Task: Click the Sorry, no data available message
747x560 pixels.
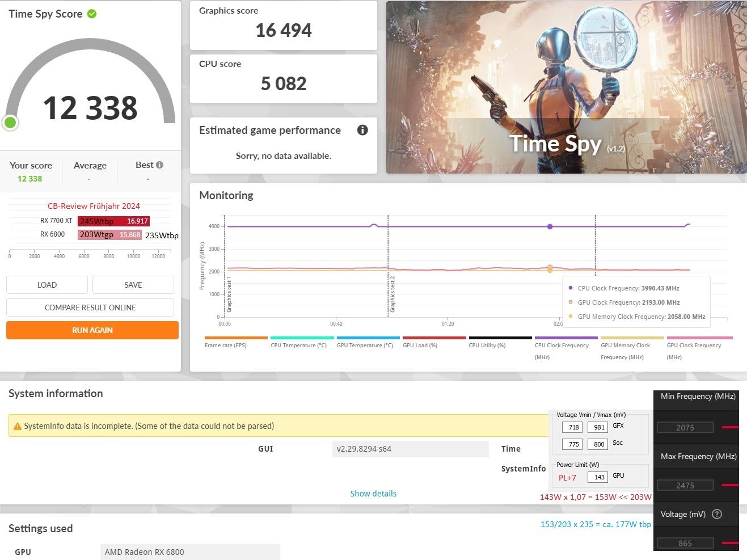Action: coord(283,155)
